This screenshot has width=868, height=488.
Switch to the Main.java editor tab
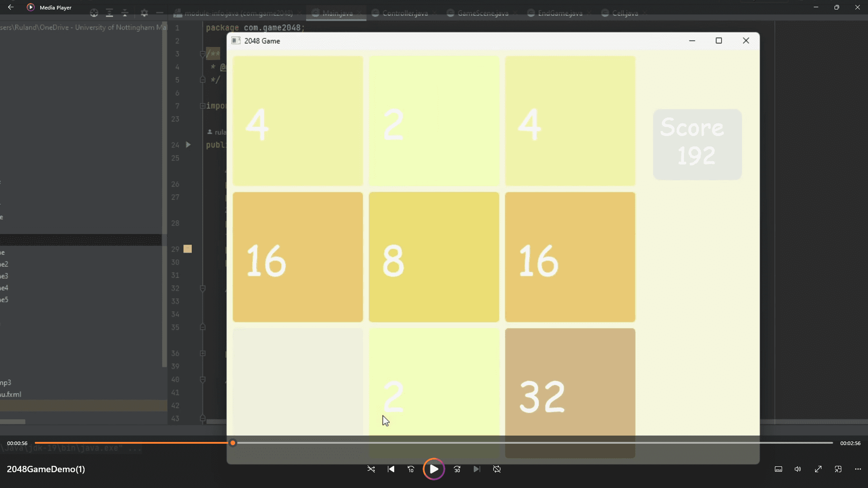click(x=336, y=13)
